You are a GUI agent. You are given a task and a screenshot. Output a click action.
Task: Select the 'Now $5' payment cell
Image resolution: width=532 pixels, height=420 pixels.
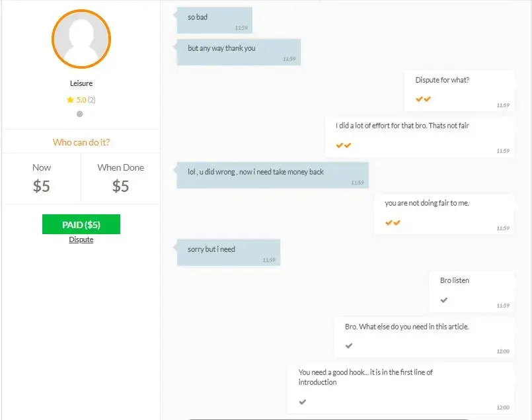pos(42,177)
